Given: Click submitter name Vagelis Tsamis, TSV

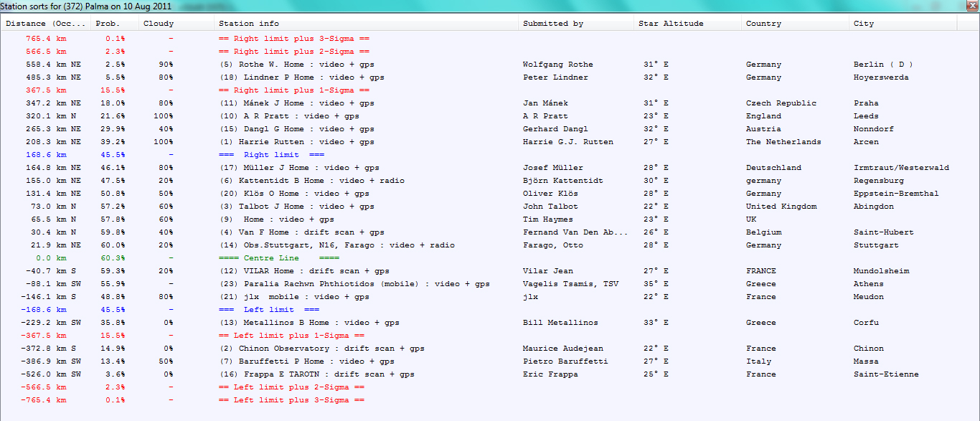Looking at the screenshot, I should coord(570,284).
